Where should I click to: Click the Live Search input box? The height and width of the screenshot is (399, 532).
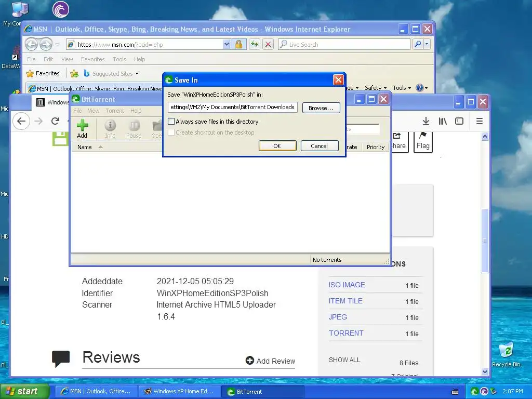point(344,44)
